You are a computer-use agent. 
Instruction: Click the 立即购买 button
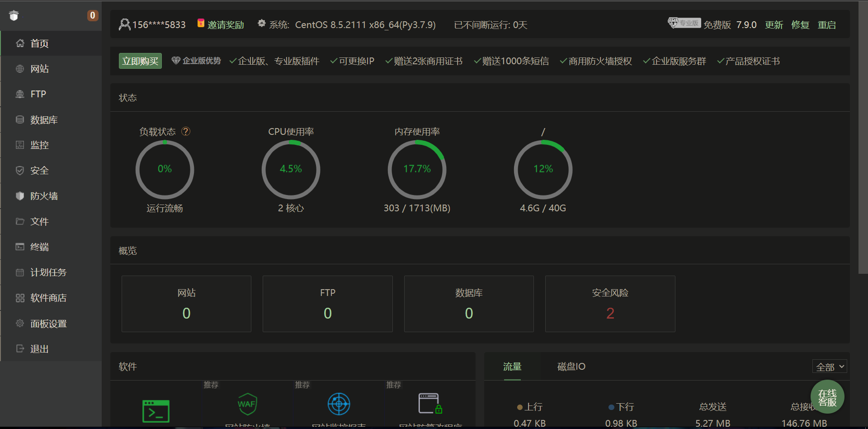point(140,61)
